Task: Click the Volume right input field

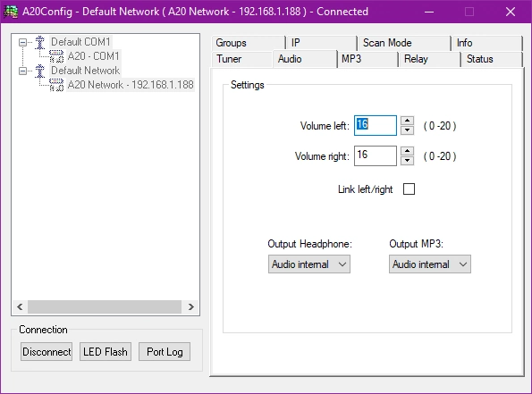Action: (x=376, y=156)
